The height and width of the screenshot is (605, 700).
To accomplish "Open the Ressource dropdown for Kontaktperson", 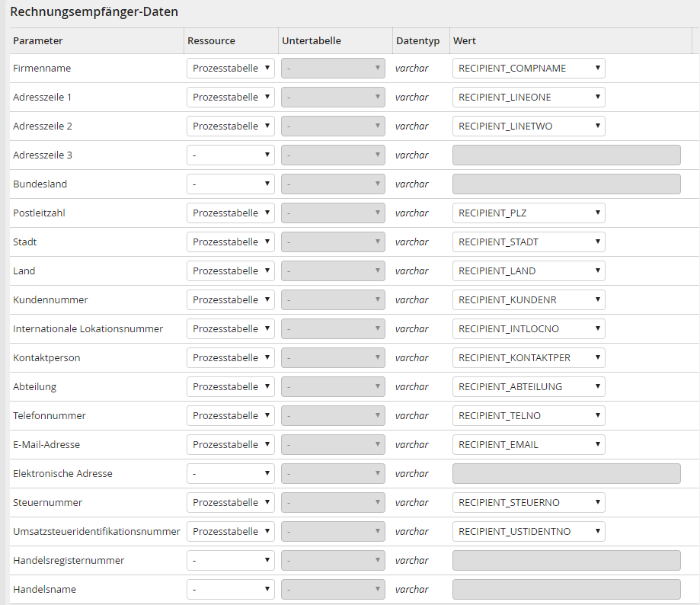I will (x=230, y=358).
